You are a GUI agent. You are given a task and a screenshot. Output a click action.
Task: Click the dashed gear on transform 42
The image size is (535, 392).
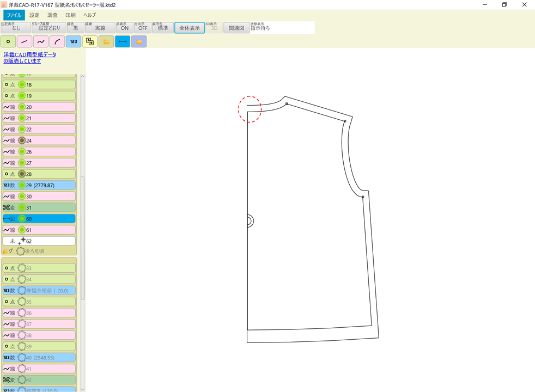tap(22, 379)
